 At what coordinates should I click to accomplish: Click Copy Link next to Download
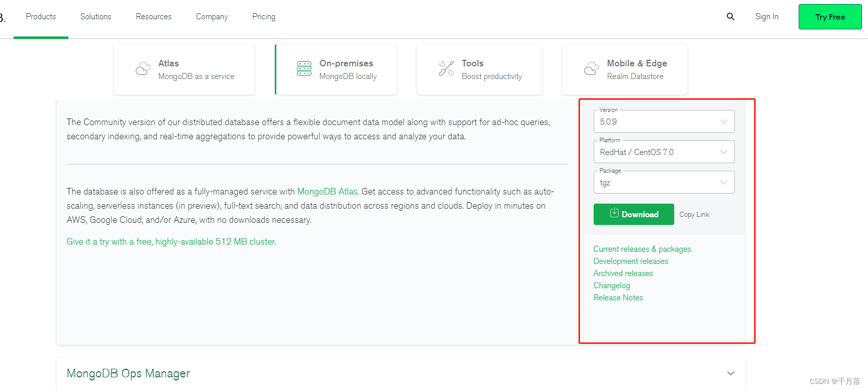694,215
